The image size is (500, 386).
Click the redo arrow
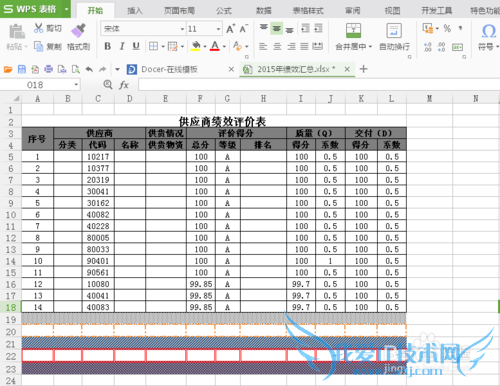(x=103, y=69)
